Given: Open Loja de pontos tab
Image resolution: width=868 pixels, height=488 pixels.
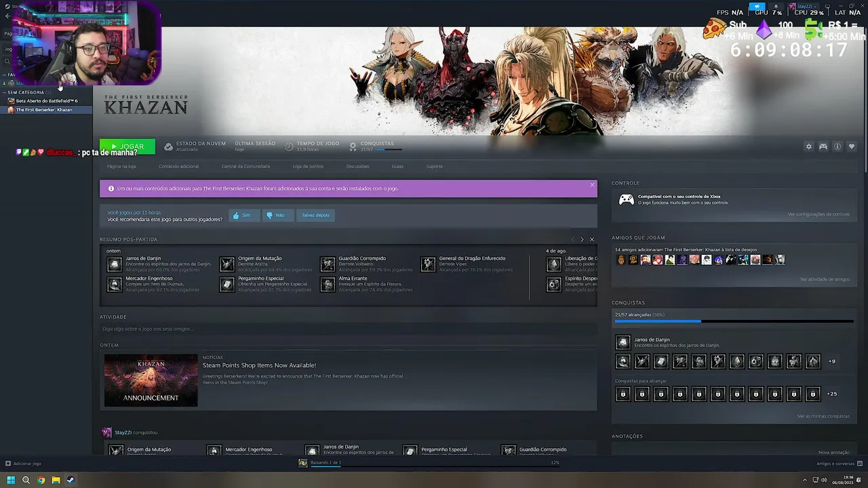Looking at the screenshot, I should [308, 166].
